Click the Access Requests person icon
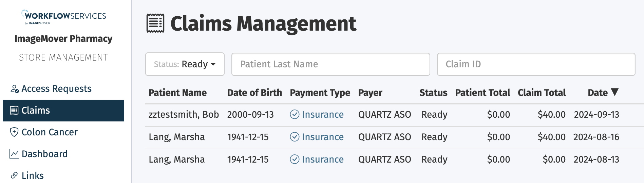 coord(14,89)
